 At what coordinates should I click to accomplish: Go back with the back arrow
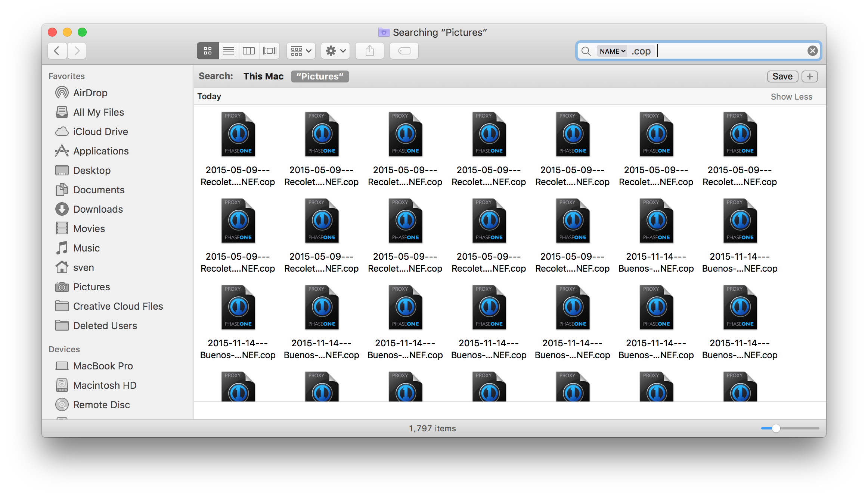(57, 51)
